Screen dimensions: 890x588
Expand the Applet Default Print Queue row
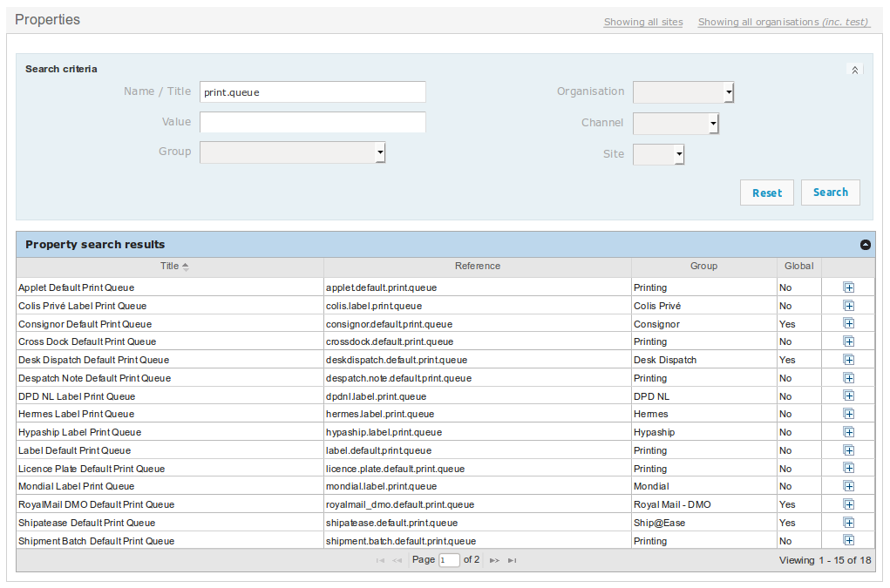[x=848, y=287]
